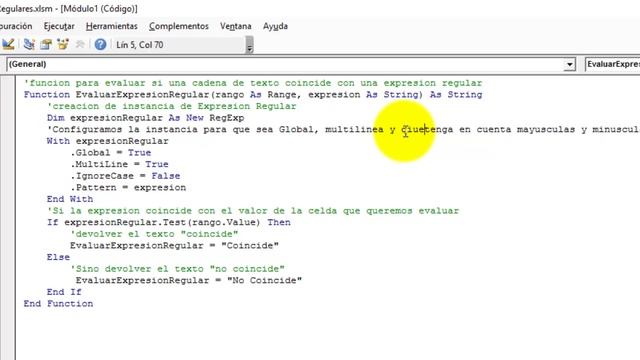This screenshot has width=640, height=360.
Task: Click the comment 'Sino devolver el texto "no coincide"
Action: [x=177, y=269]
